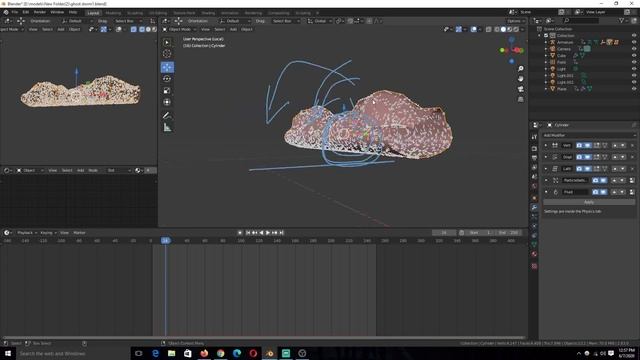Open the Particles properties tab icon
Screen dimensions: 640x360
click(x=534, y=216)
